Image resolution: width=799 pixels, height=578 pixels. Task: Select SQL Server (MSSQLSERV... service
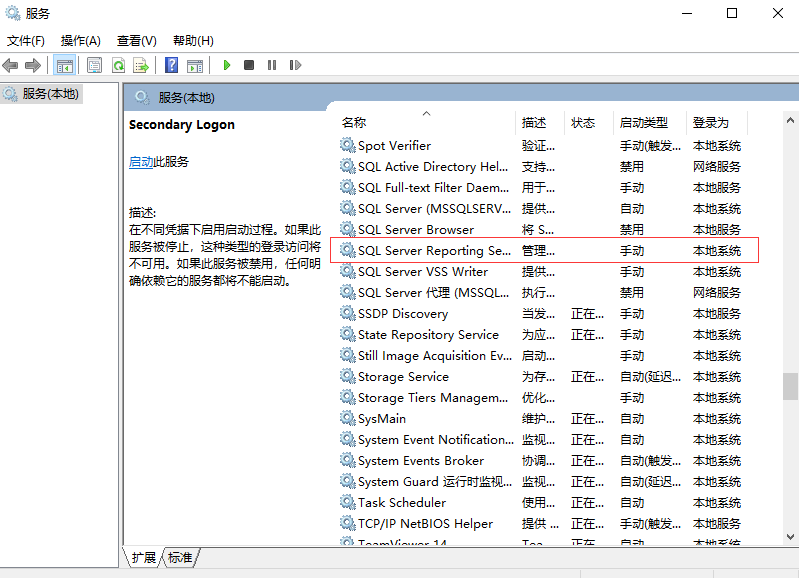[x=545, y=208]
